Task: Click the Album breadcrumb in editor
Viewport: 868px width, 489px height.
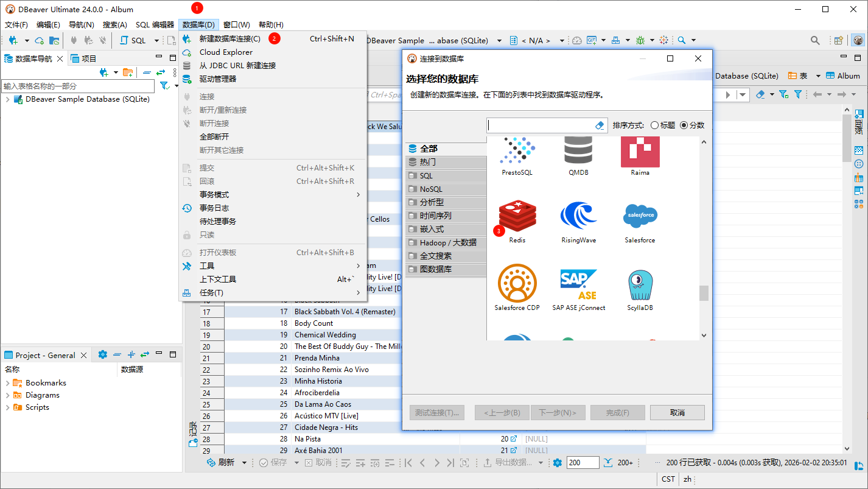Action: pyautogui.click(x=843, y=76)
